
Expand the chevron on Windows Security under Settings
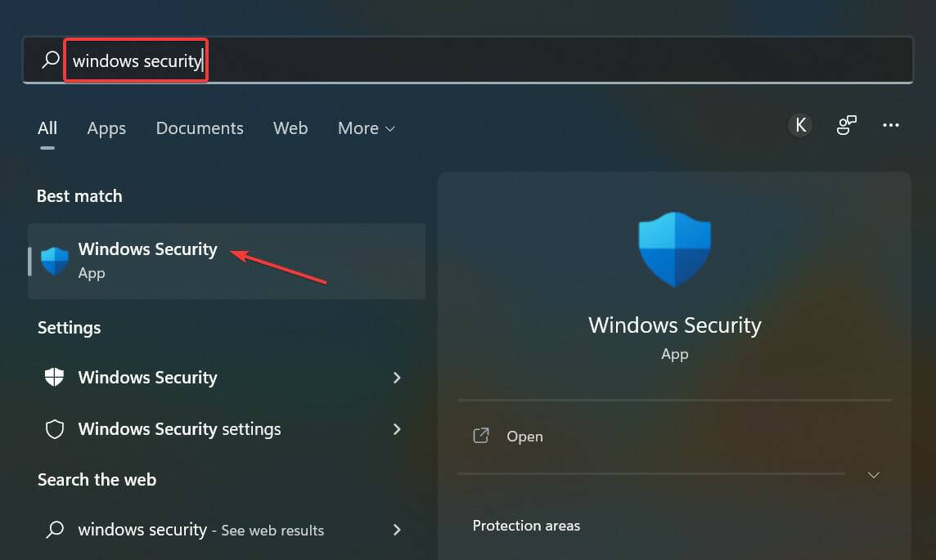pyautogui.click(x=397, y=377)
